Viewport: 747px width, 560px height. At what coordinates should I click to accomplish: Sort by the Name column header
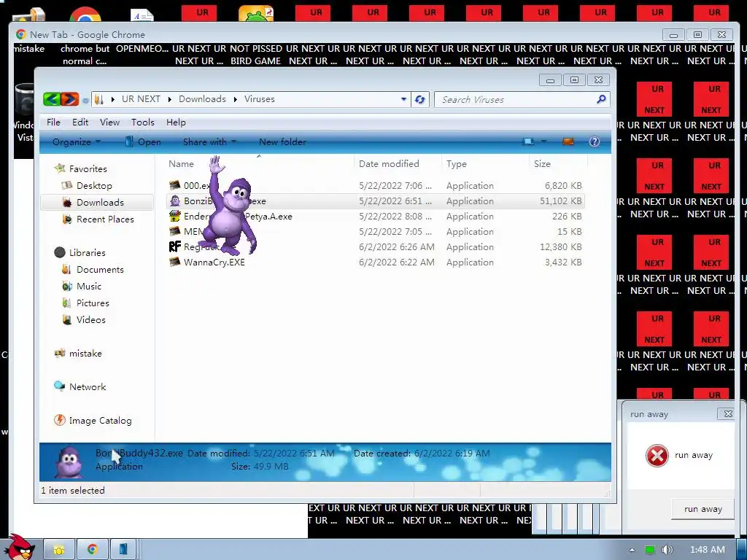(181, 164)
